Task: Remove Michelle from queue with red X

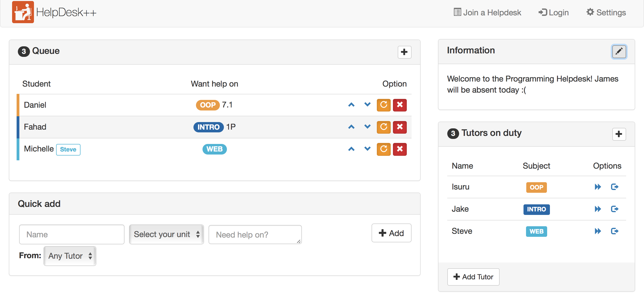Action: click(400, 149)
